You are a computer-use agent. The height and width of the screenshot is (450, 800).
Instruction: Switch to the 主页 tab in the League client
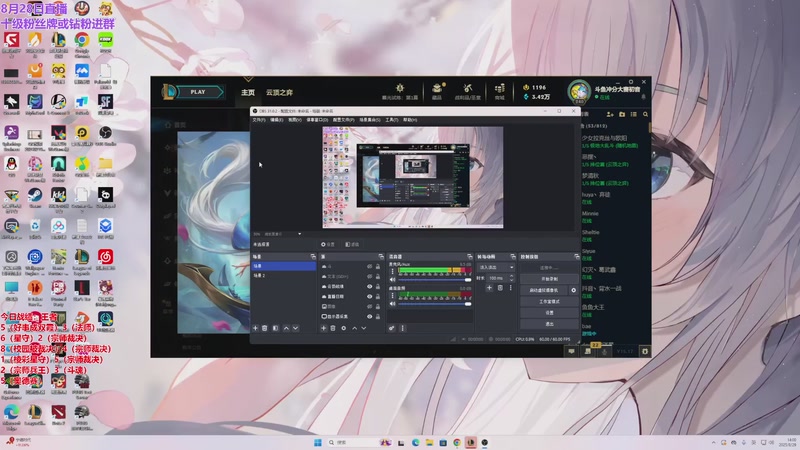(247, 92)
